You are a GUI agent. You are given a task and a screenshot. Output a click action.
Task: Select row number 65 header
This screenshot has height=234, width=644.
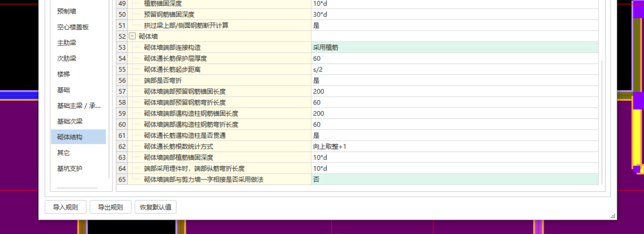122,179
